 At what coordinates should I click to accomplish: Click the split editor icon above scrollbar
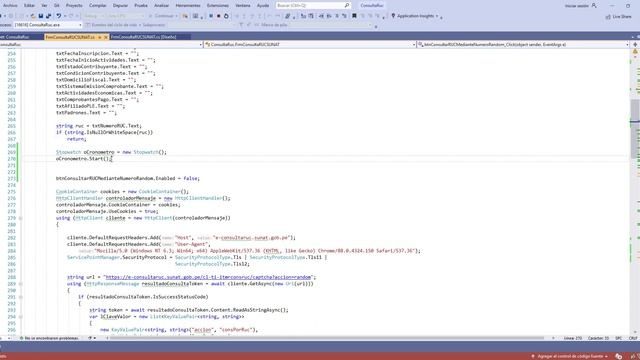coord(635,44)
